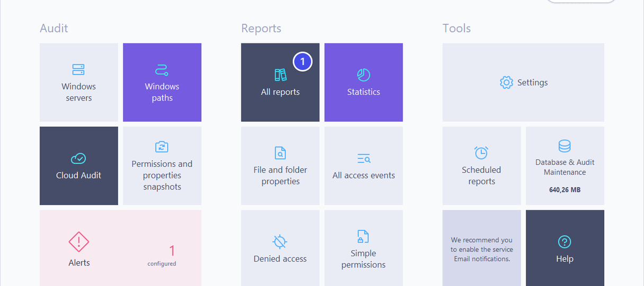Open Permissions and properties snapshots label
Viewport: 644px width, 286px height.
pos(162,175)
